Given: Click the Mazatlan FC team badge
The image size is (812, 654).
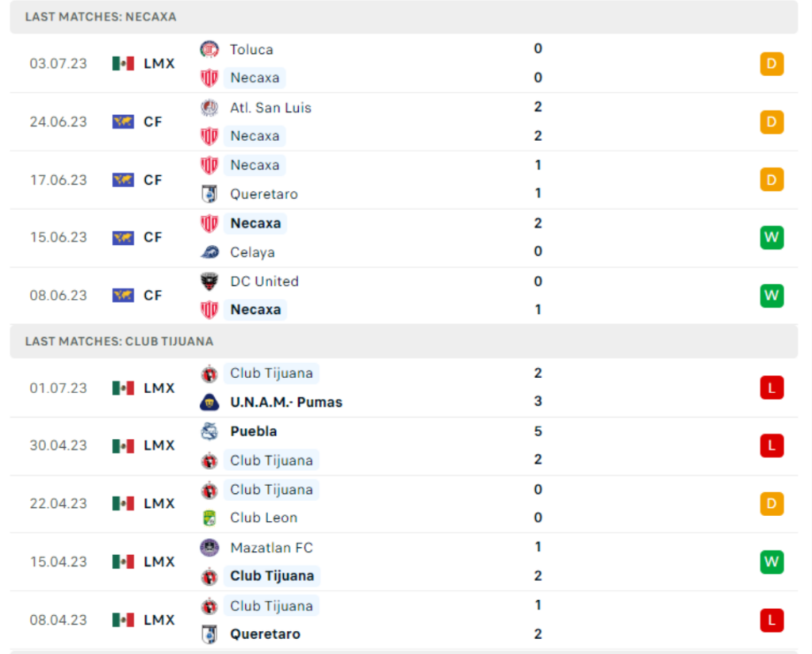Looking at the screenshot, I should click(209, 548).
